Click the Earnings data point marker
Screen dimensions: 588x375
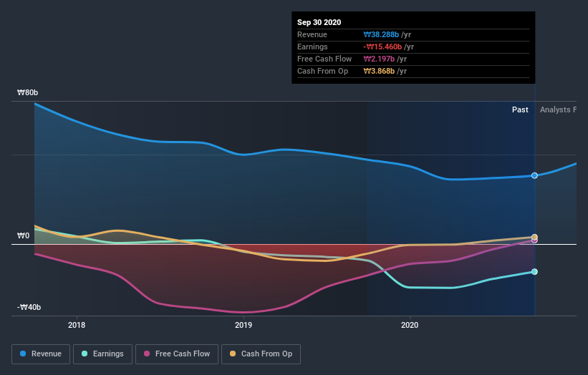(x=534, y=272)
